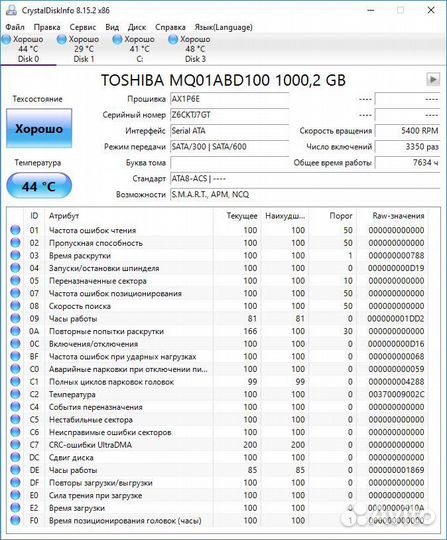Open the Язык(Language) menu
The height and width of the screenshot is (540, 447).
click(x=224, y=27)
